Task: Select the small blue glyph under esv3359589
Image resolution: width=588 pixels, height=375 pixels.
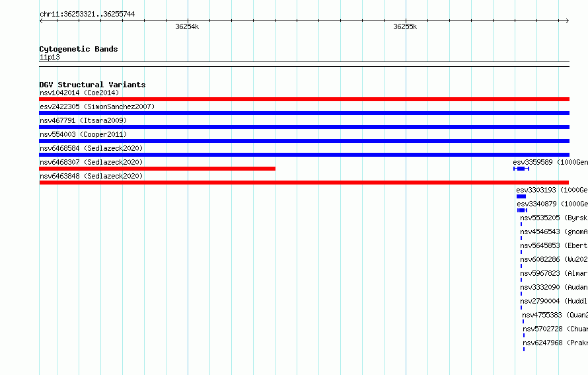Action: point(521,169)
